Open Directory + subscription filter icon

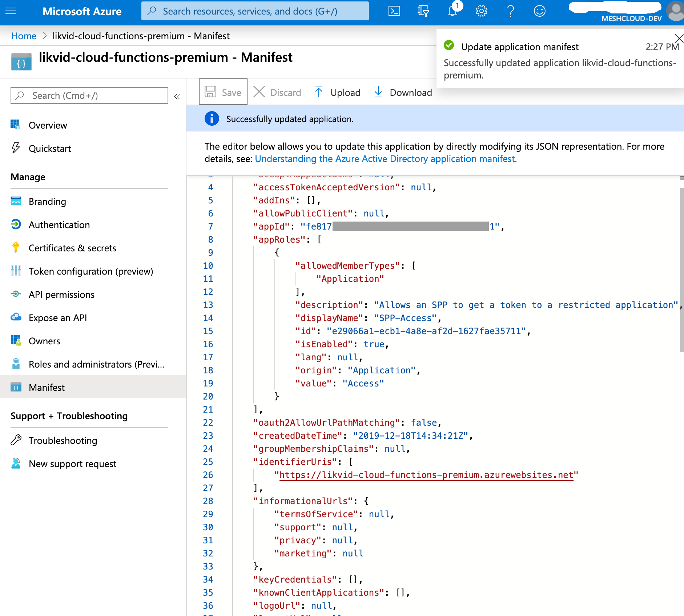coord(423,11)
